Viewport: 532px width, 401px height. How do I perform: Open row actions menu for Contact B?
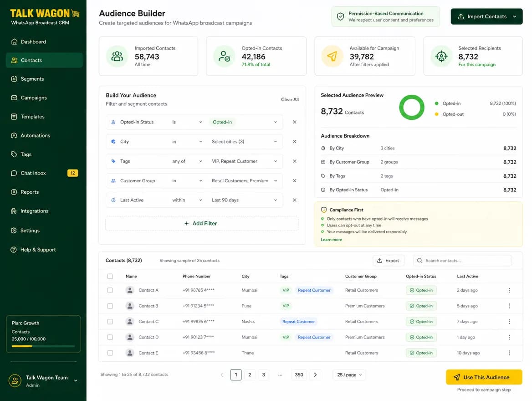click(509, 306)
